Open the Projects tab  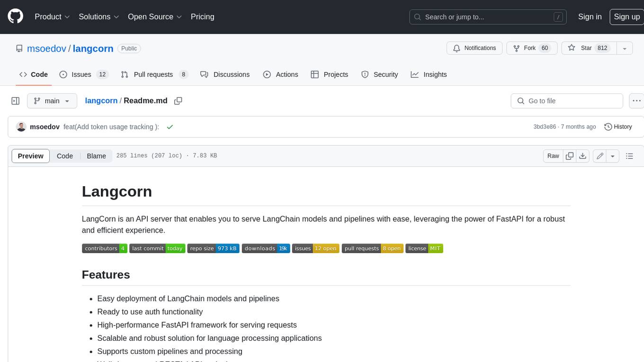330,74
